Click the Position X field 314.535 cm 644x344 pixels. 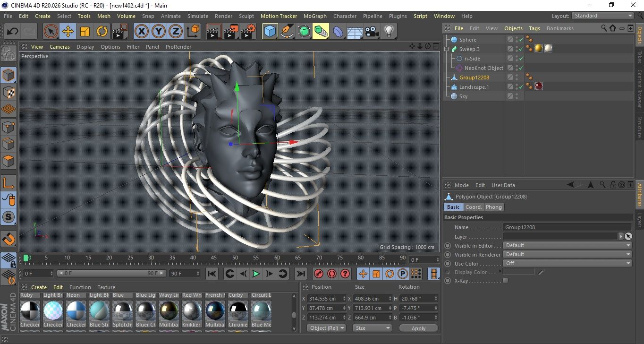point(326,299)
